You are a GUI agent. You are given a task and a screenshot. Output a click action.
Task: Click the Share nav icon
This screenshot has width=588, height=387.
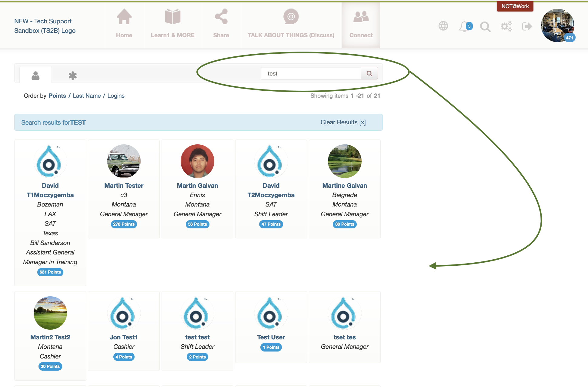[221, 17]
